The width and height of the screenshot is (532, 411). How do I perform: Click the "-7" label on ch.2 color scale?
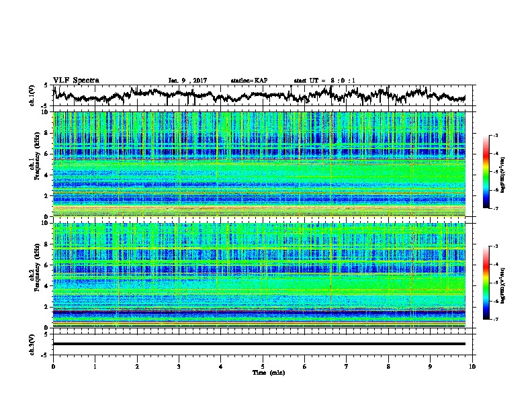point(496,319)
